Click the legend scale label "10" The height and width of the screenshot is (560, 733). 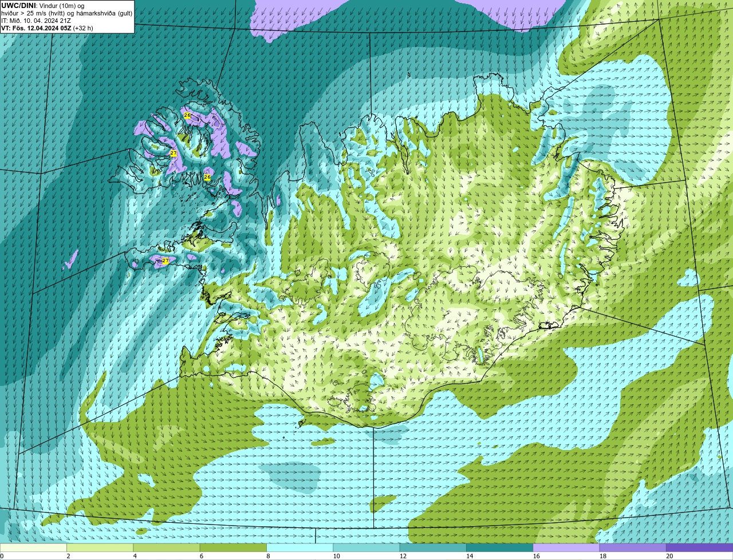pos(336,556)
